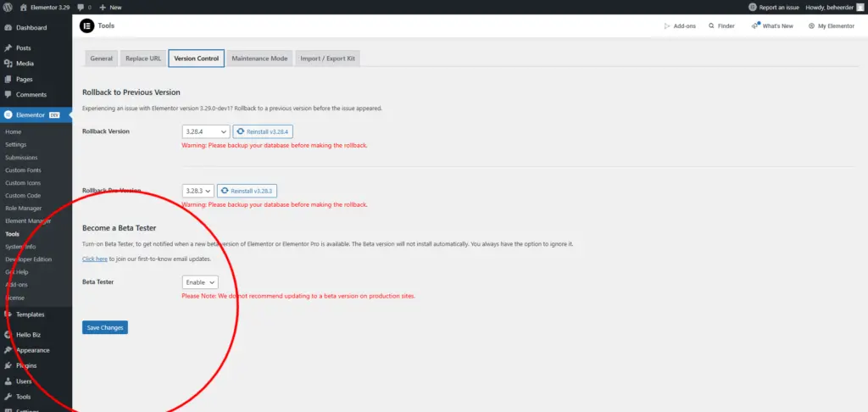Image resolution: width=868 pixels, height=412 pixels.
Task: Open Appearance in the sidebar
Action: [x=33, y=350]
